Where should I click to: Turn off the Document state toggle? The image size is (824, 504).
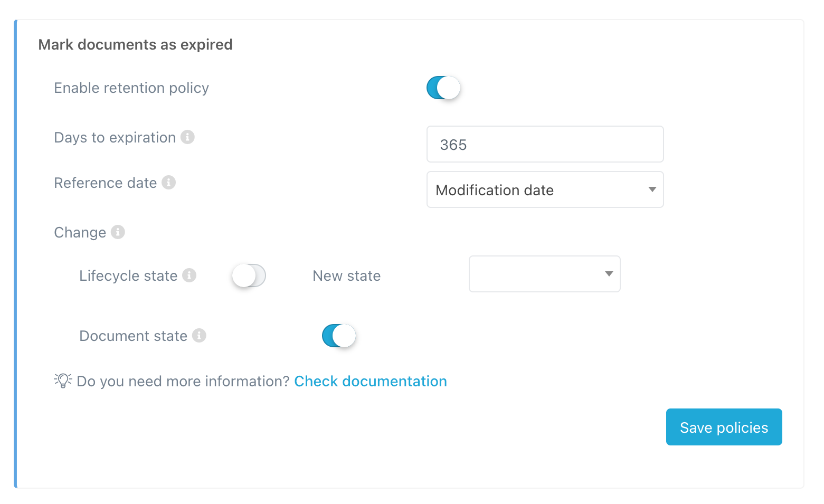click(339, 336)
